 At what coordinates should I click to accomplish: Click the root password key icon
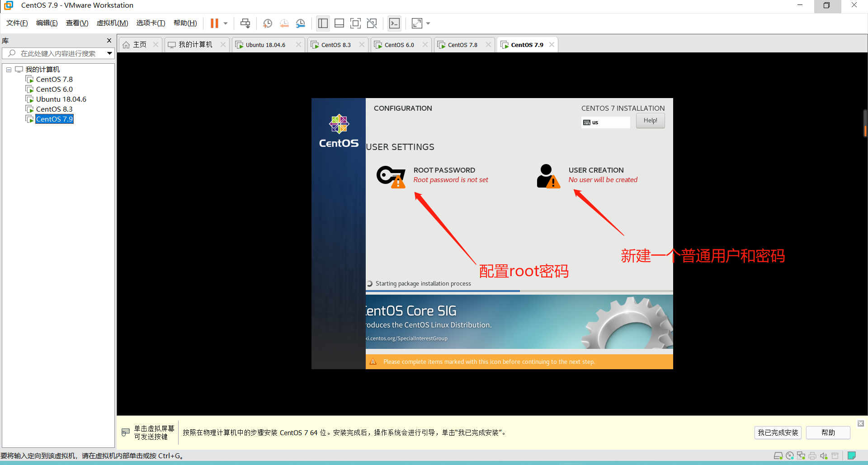click(391, 176)
